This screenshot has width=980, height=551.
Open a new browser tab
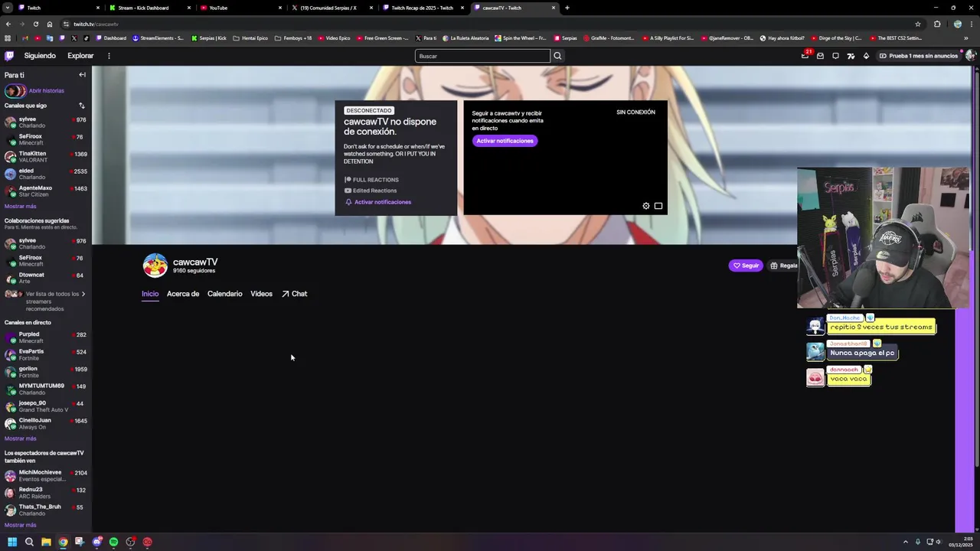tap(567, 8)
